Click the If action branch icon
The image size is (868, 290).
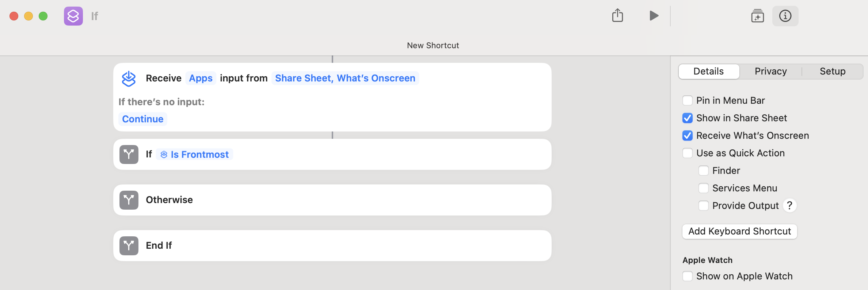click(129, 154)
